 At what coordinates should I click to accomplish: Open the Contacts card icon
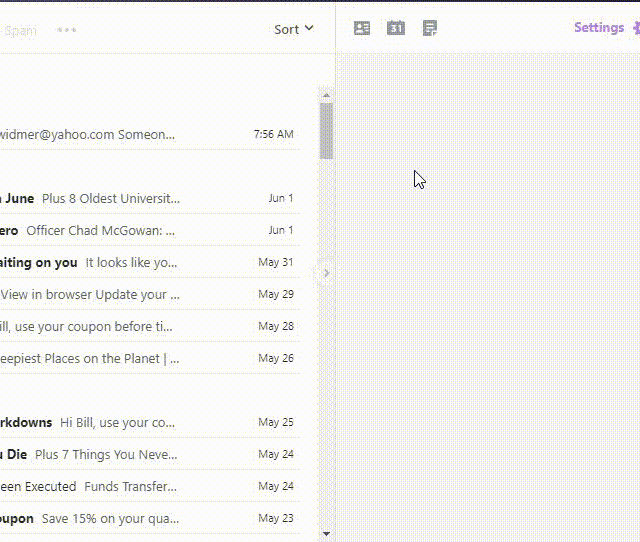(362, 28)
